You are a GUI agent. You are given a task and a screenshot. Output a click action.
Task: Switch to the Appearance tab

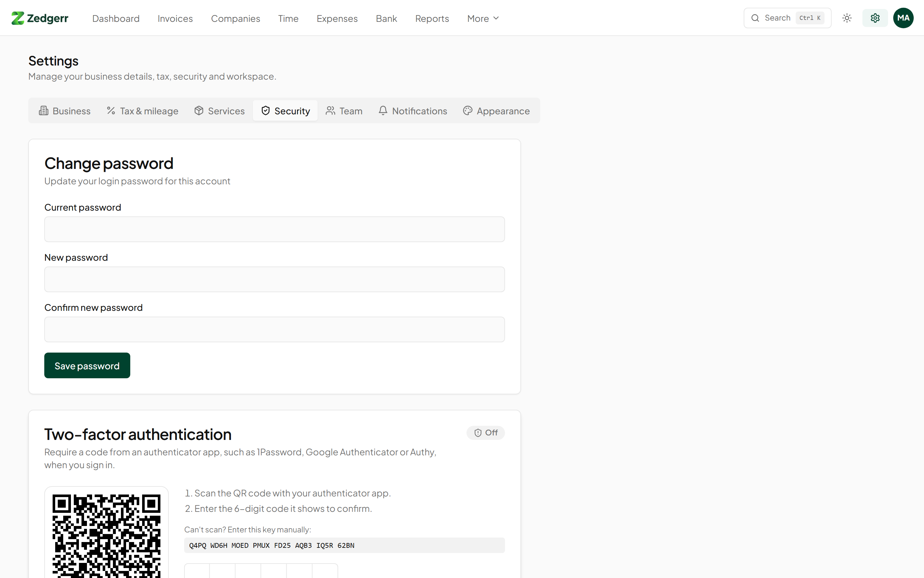coord(496,111)
